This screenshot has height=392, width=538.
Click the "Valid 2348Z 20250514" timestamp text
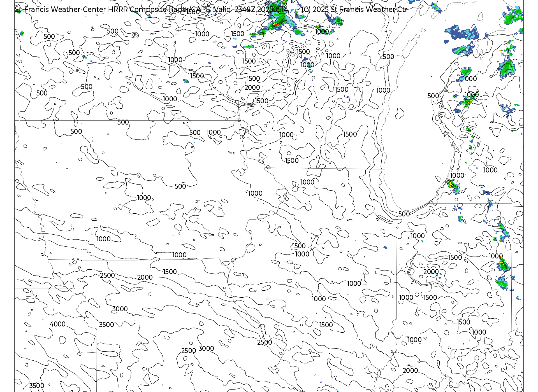pyautogui.click(x=251, y=10)
